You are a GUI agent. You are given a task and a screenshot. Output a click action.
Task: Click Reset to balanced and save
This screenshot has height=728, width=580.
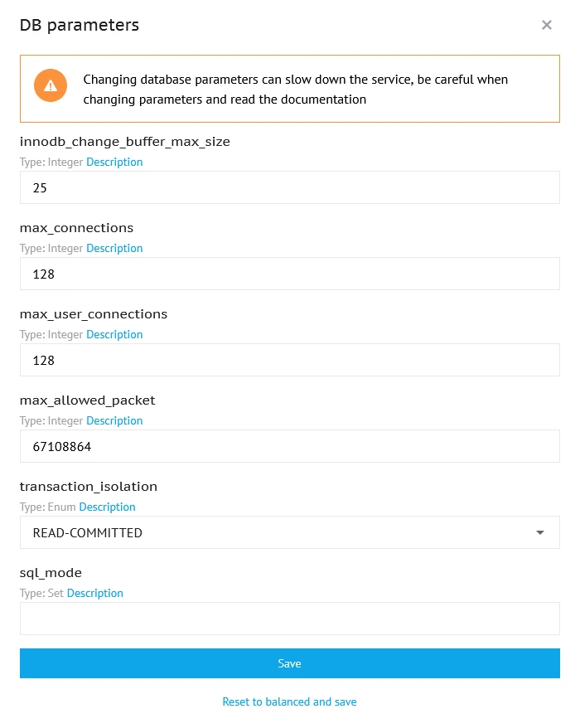tap(289, 701)
